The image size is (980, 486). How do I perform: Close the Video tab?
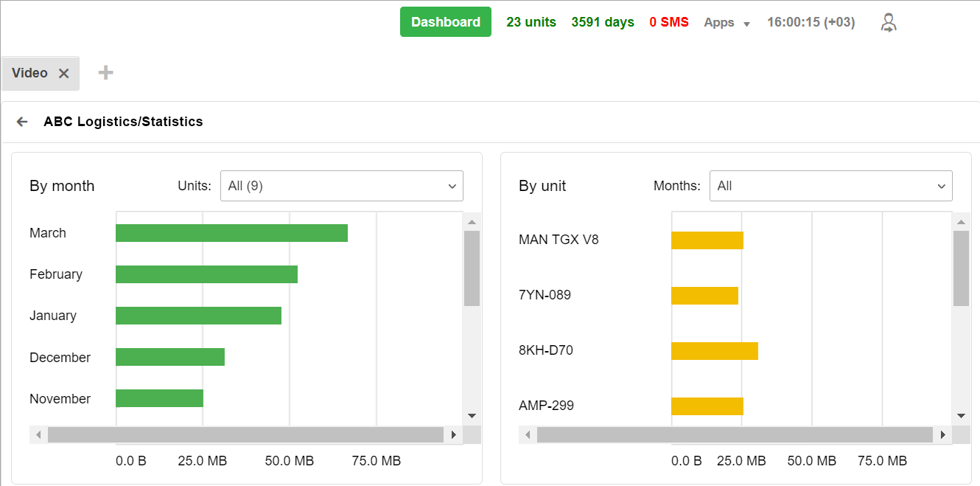tap(64, 73)
